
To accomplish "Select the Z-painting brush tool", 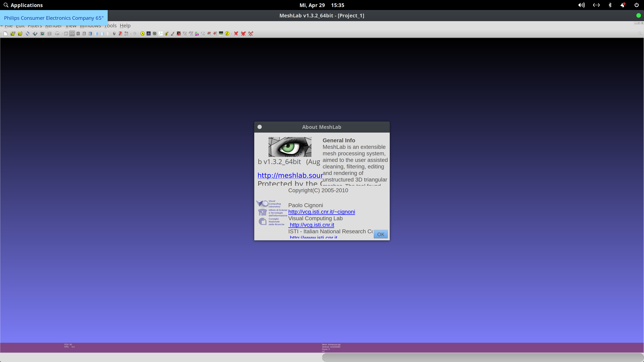I will tap(173, 34).
